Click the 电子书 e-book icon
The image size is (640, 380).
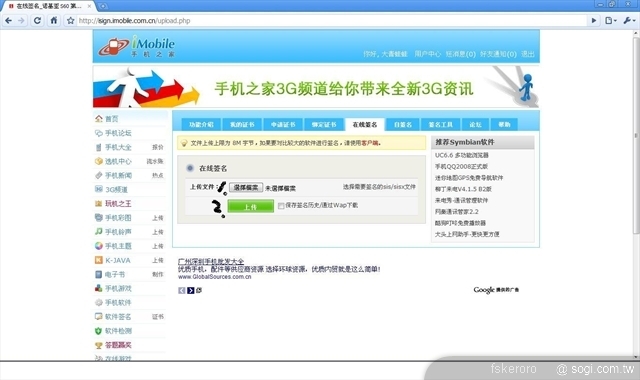[x=98, y=274]
